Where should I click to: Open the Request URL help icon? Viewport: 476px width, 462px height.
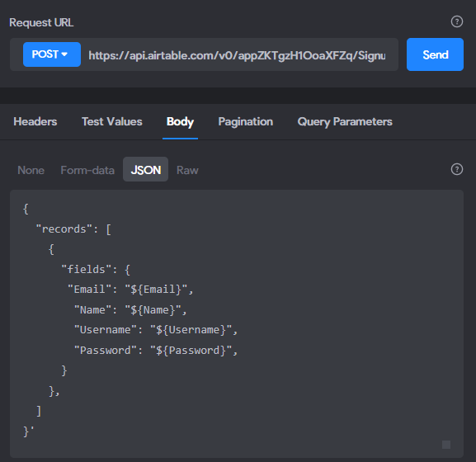456,21
